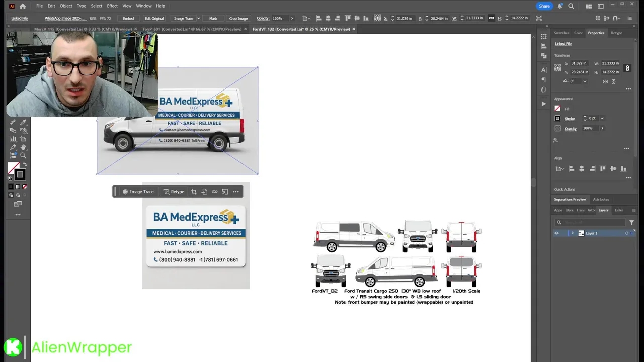Click crop icon in contextual task bar

tap(194, 192)
